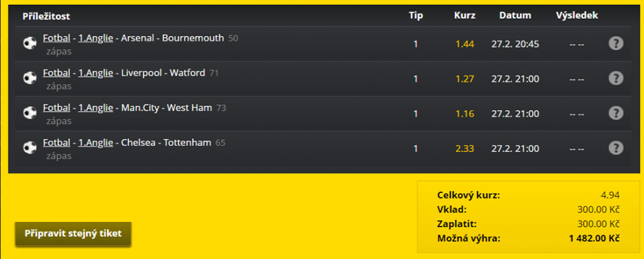This screenshot has width=644, height=259.
Task: Open 1.Anglie link in Liverpool - Watford row
Action: pyautogui.click(x=96, y=72)
